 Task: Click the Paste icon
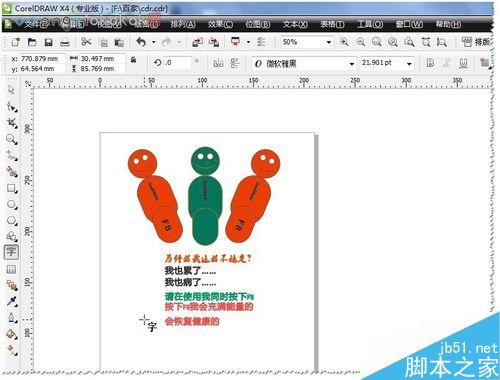pyautogui.click(x=119, y=42)
